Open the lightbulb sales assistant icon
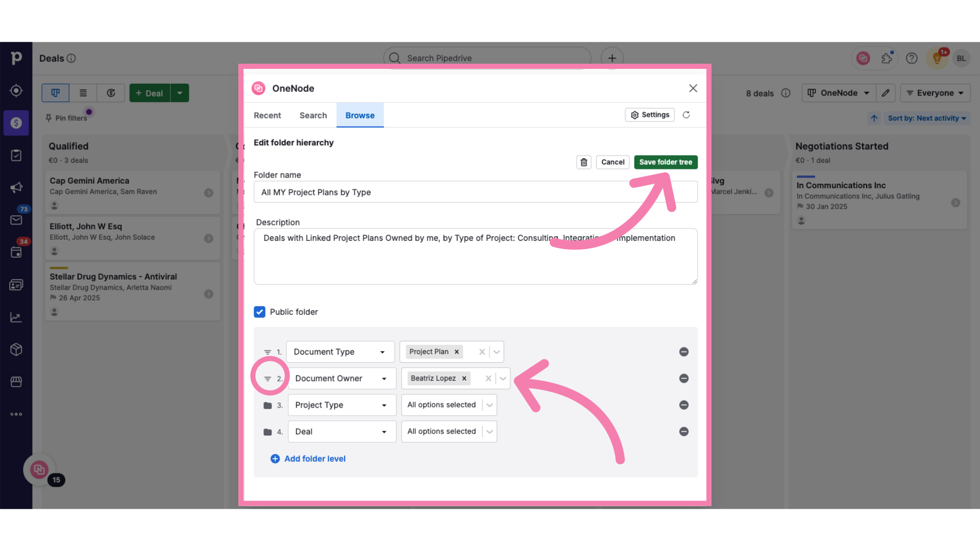980x551 pixels. [x=937, y=58]
